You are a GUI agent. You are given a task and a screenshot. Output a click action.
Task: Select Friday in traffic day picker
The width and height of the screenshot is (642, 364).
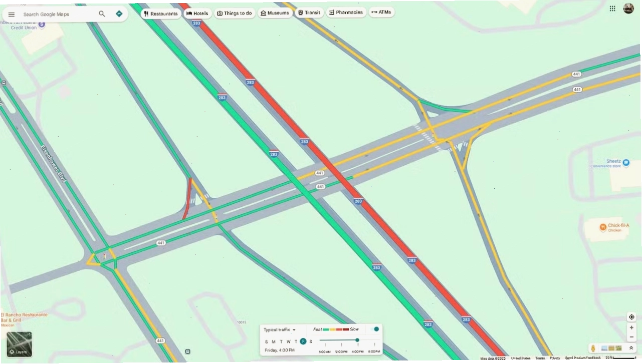tap(303, 341)
